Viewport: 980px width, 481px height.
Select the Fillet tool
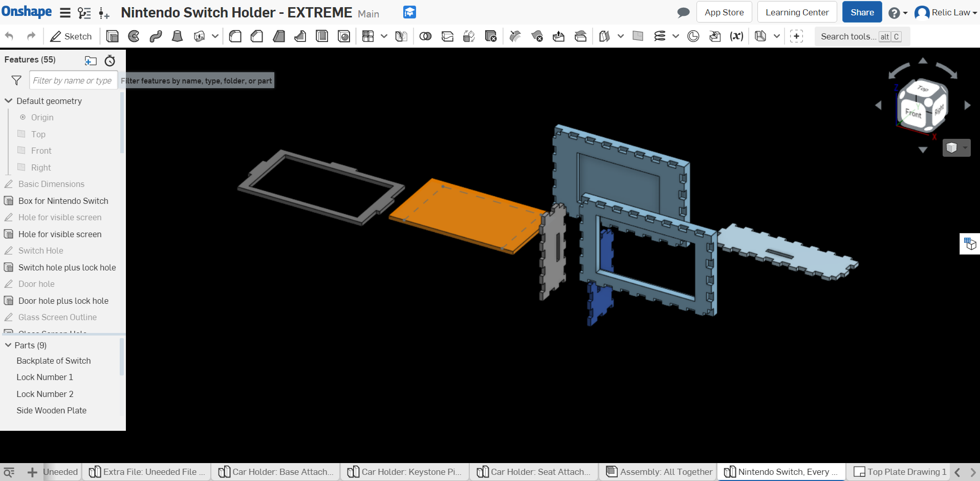235,36
